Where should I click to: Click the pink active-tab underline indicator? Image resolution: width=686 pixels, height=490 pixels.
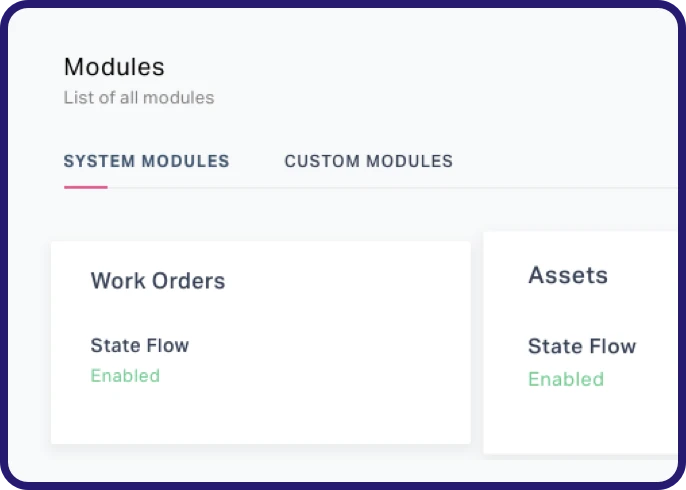(x=85, y=187)
